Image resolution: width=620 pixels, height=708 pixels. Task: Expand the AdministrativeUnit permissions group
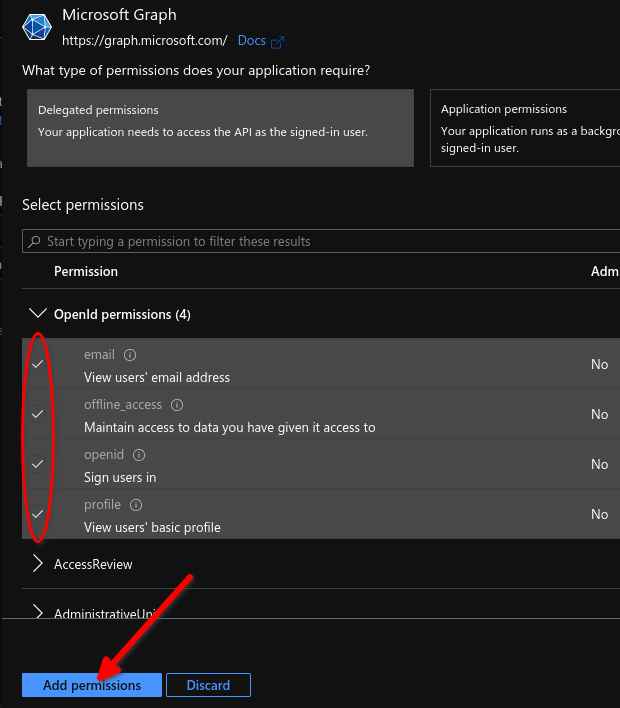coord(38,612)
